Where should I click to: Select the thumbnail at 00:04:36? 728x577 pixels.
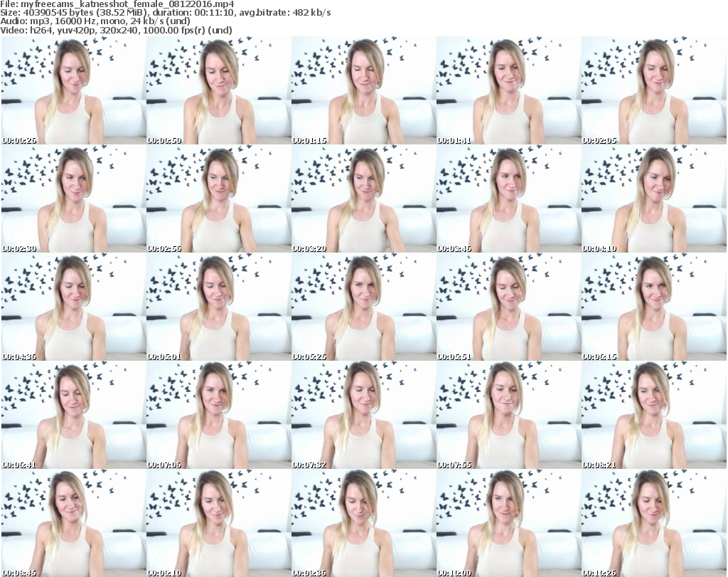74,307
